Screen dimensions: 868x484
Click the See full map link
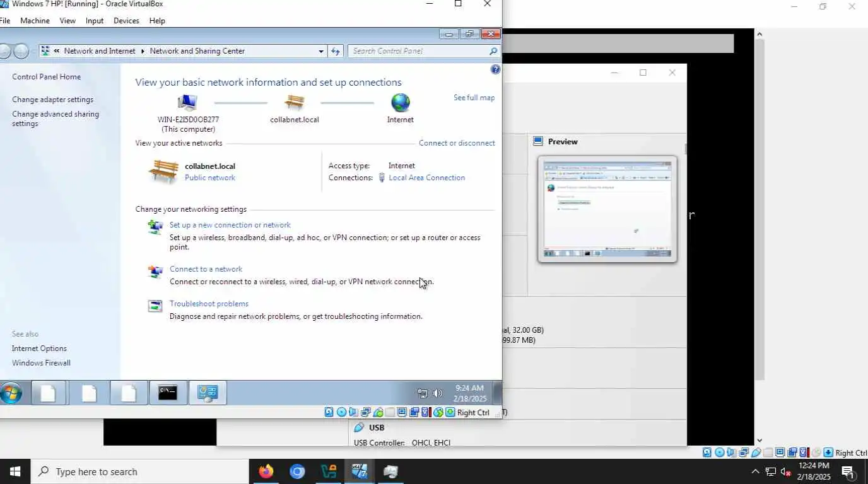[x=474, y=98]
